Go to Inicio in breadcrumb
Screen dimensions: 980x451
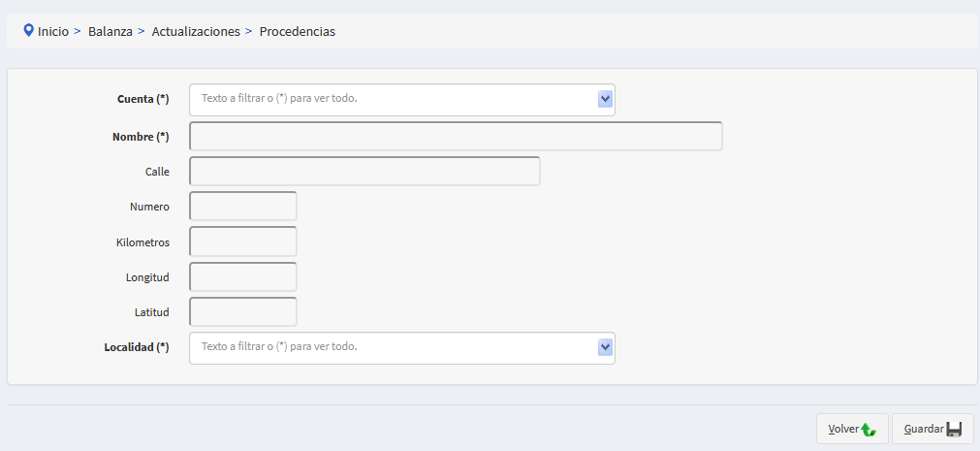pyautogui.click(x=53, y=31)
